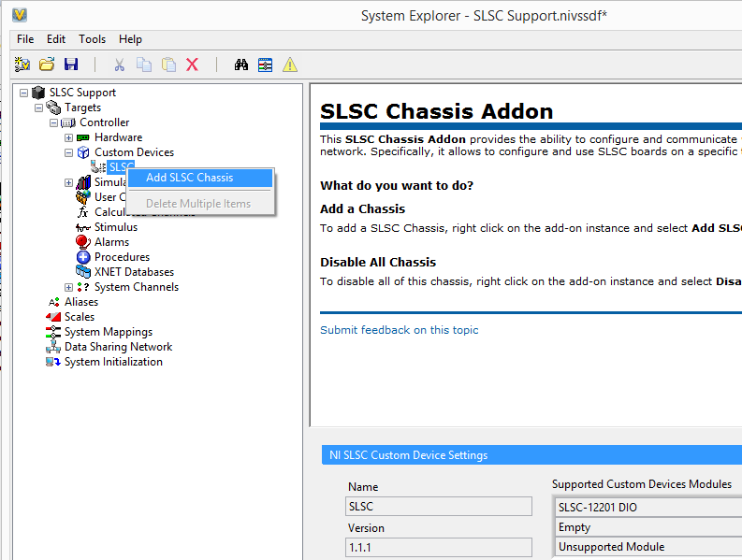Select the Unsupported Module row
Image resolution: width=742 pixels, height=560 pixels.
click(648, 547)
